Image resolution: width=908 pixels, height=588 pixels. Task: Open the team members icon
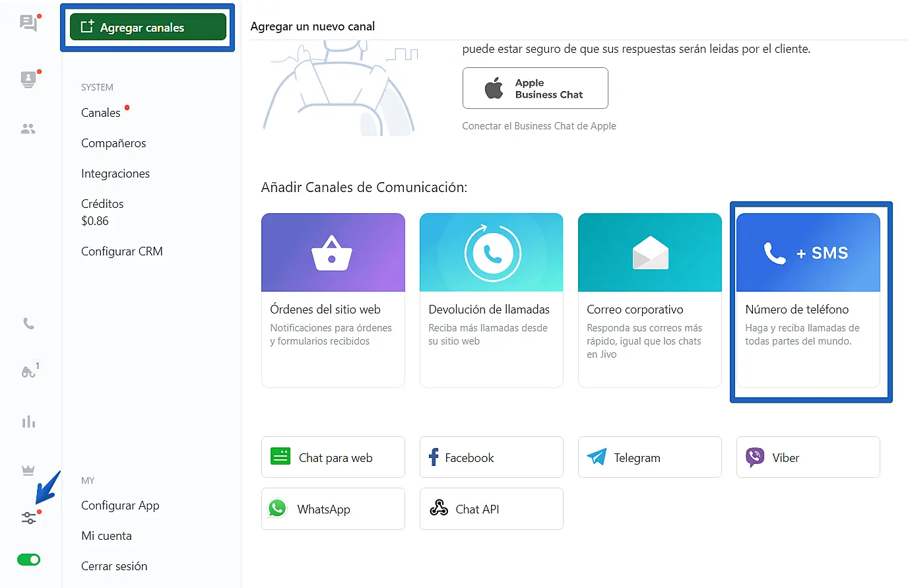point(28,129)
